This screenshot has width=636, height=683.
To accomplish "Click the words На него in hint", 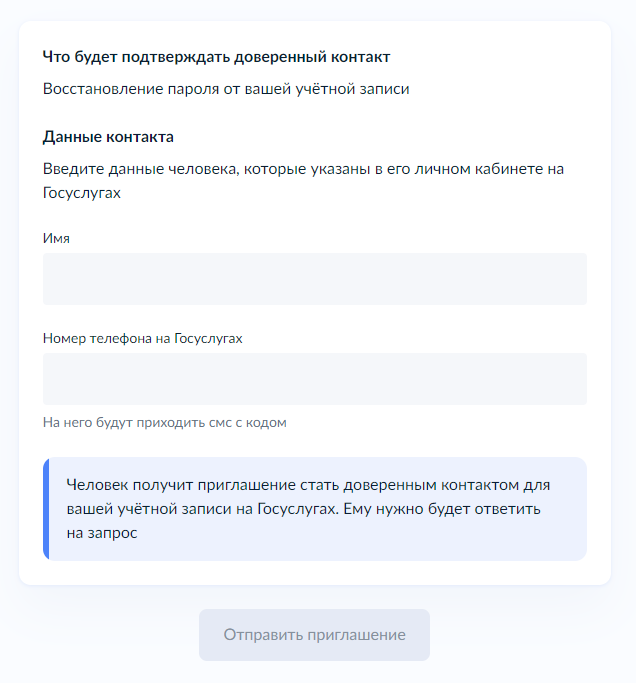I will point(64,423).
